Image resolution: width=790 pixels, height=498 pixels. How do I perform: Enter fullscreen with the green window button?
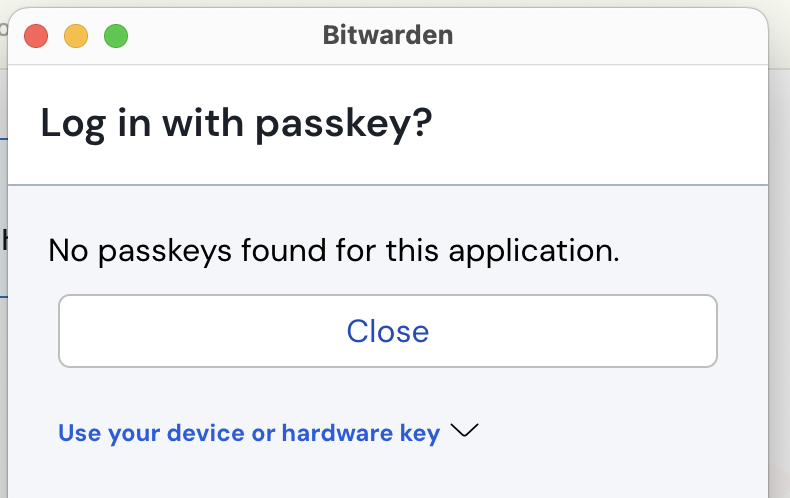[116, 36]
